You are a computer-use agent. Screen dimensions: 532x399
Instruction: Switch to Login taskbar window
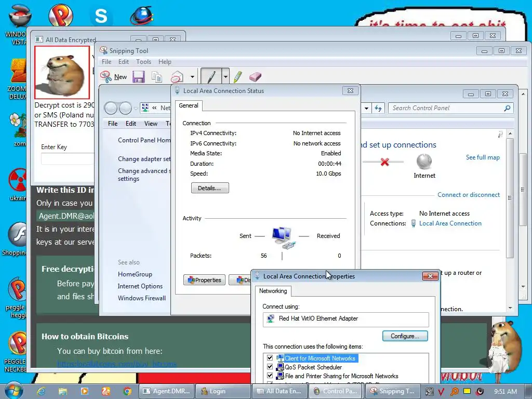[223, 391]
